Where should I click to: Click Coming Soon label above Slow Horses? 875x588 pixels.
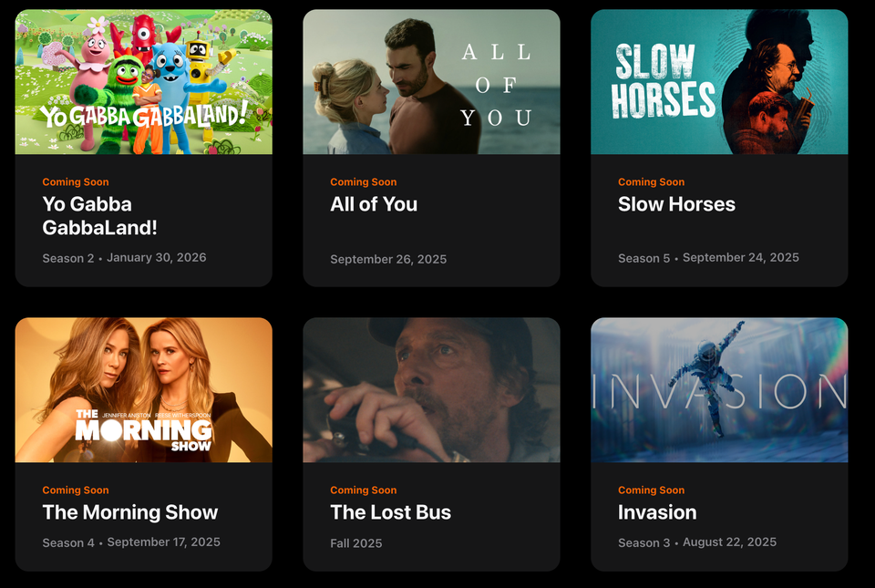point(651,181)
